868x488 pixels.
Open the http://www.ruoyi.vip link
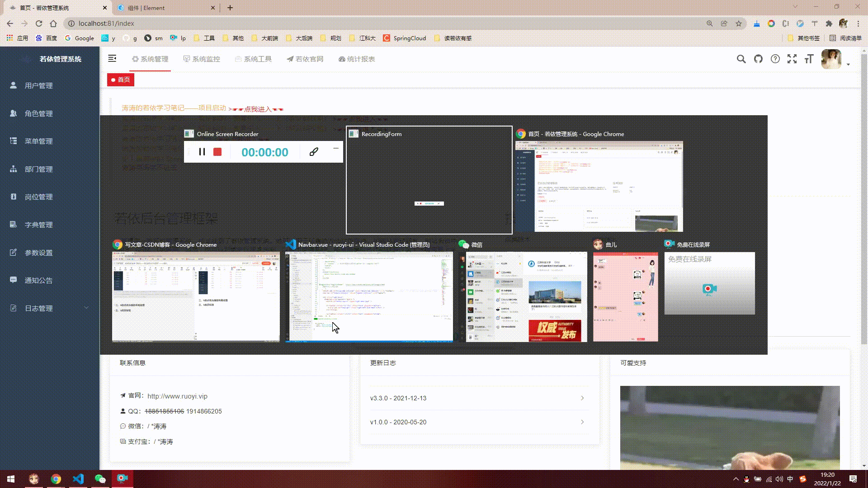[x=177, y=396]
